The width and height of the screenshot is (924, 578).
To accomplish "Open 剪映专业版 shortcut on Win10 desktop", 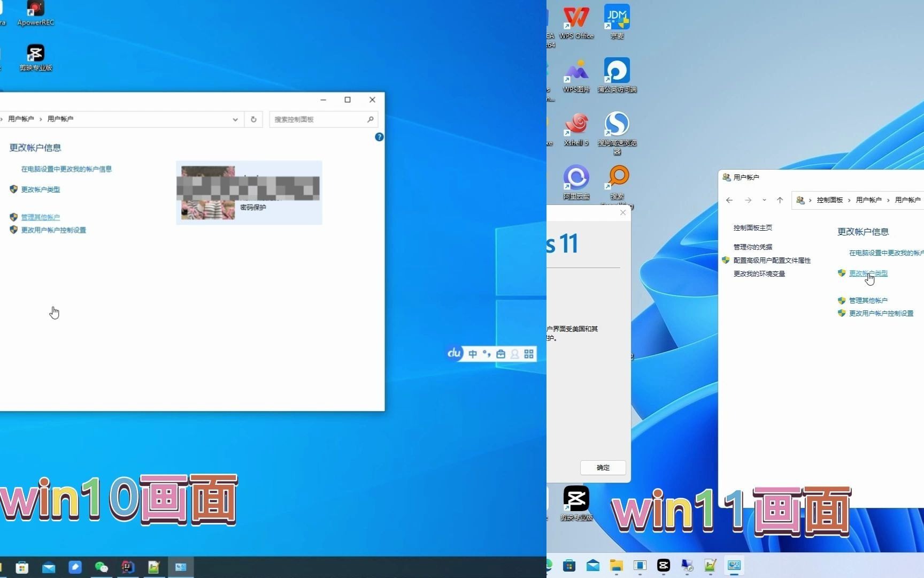I will click(x=35, y=57).
